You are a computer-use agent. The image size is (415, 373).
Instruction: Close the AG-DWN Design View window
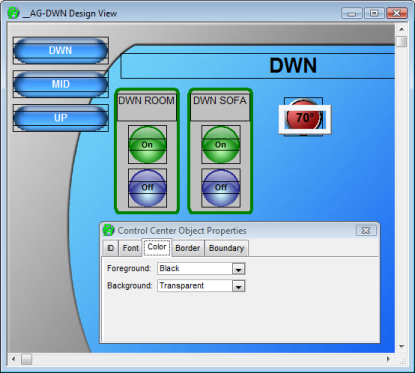pos(397,13)
